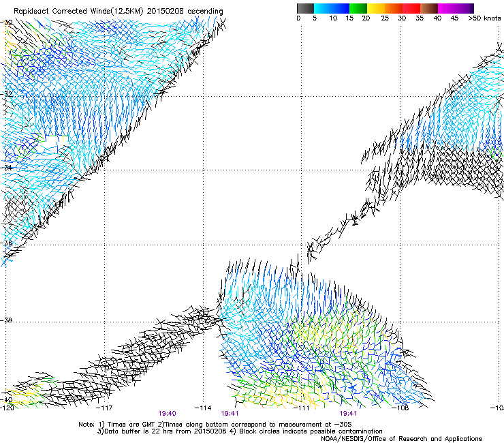The width and height of the screenshot is (504, 443).
Task: Click the purple '19:40' time label
Action: pyautogui.click(x=167, y=414)
